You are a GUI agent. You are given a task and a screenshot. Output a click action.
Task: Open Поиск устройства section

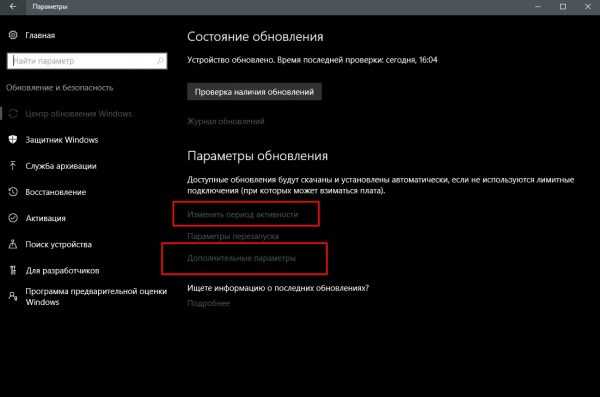[59, 244]
